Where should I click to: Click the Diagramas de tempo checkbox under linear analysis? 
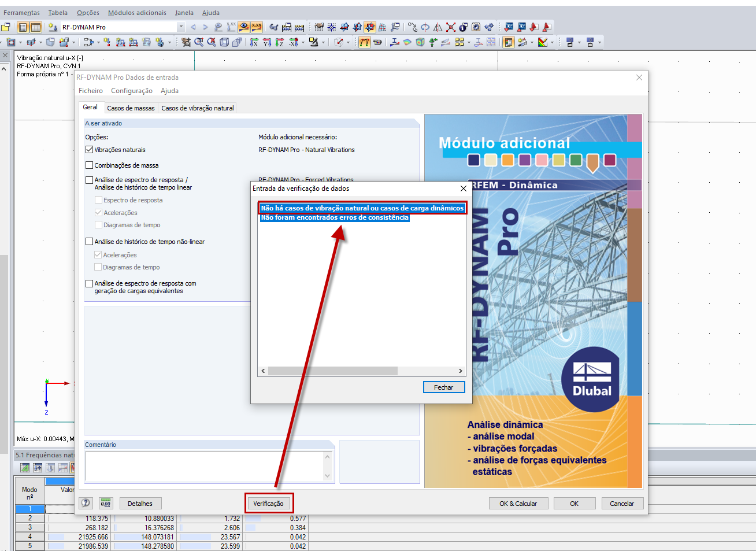tap(98, 225)
